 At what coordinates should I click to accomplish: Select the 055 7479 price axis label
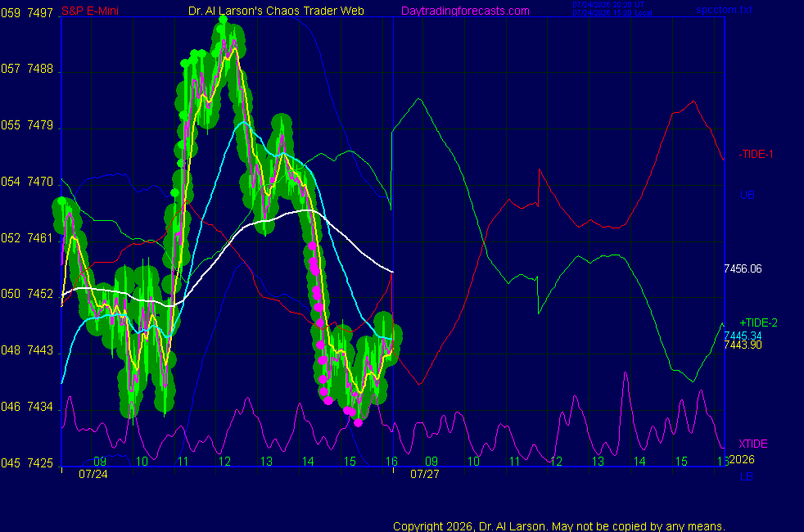[x=27, y=125]
